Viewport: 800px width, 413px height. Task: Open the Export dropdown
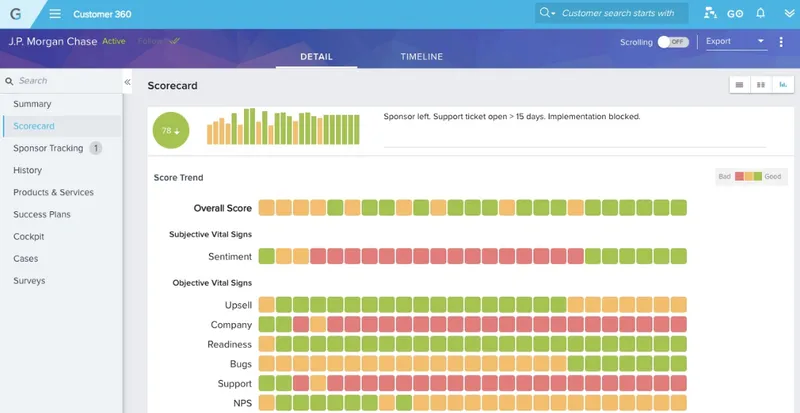[x=735, y=41]
